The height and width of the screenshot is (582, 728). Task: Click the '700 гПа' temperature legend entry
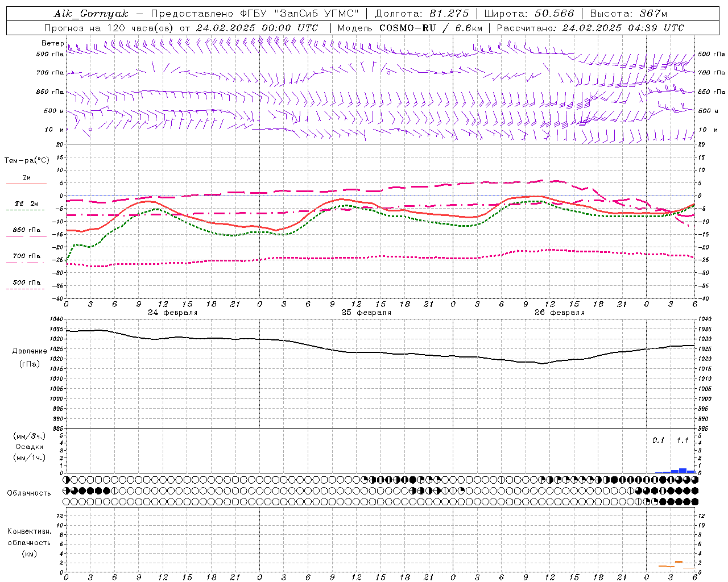tap(27, 256)
